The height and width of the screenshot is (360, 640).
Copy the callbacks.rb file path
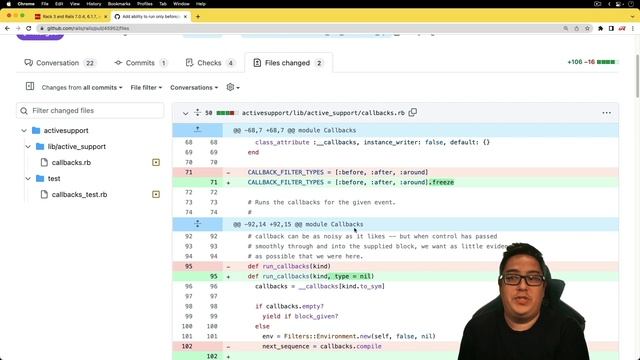[413, 112]
